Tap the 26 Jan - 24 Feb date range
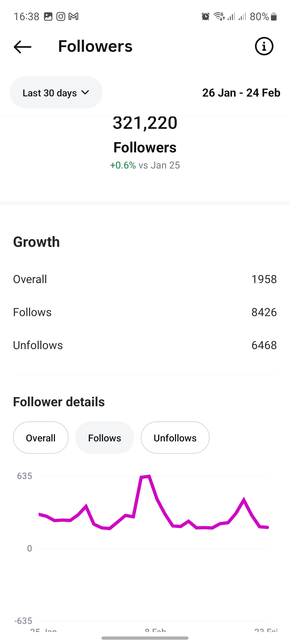Screen dimensions: 290x644 241,93
